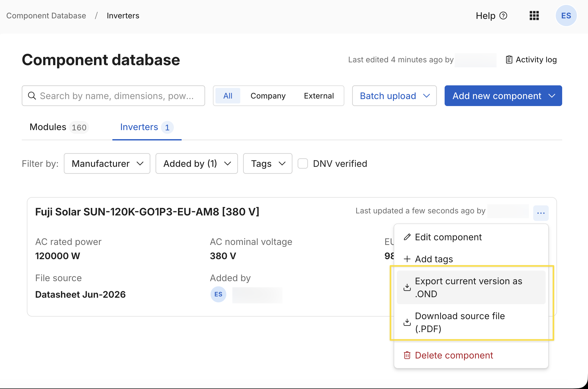The width and height of the screenshot is (588, 389).
Task: Select the All filter toggle
Action: (x=228, y=96)
